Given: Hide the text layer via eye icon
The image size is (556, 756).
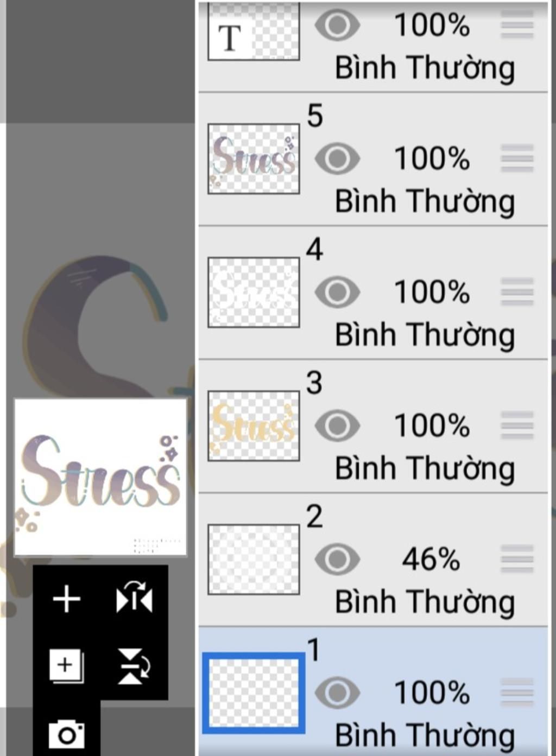Looking at the screenshot, I should [337, 25].
